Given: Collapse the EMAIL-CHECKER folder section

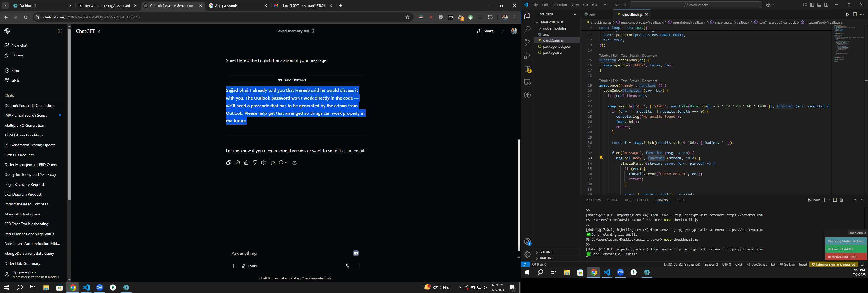Looking at the screenshot, I should pyautogui.click(x=557, y=22).
